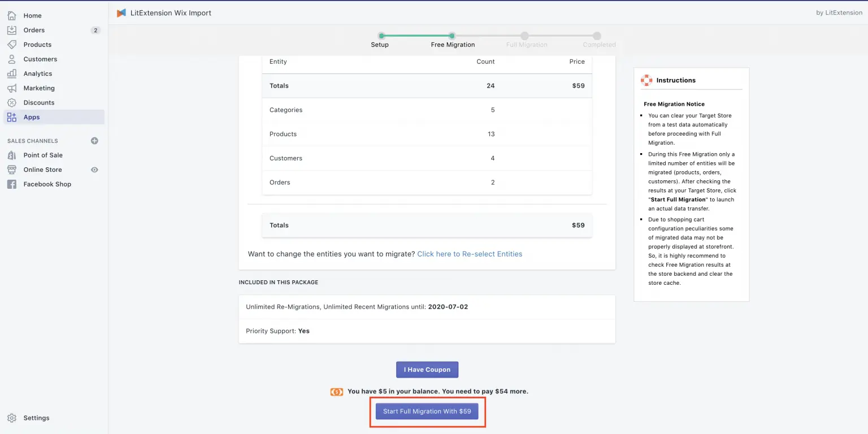Image resolution: width=868 pixels, height=434 pixels.
Task: Click the Free Migration Notice heading
Action: [674, 104]
